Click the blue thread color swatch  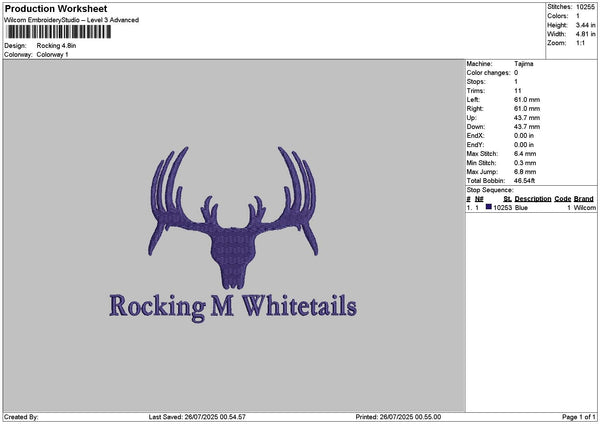[x=488, y=207]
